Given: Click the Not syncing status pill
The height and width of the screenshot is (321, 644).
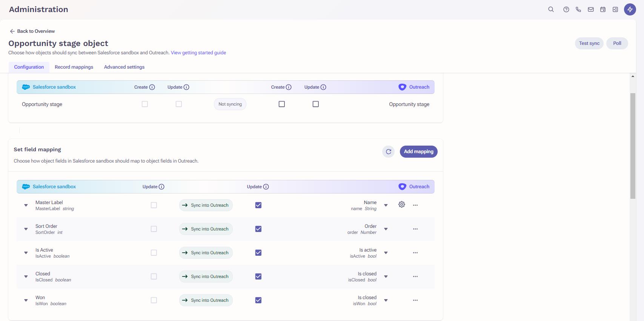Looking at the screenshot, I should (x=230, y=104).
